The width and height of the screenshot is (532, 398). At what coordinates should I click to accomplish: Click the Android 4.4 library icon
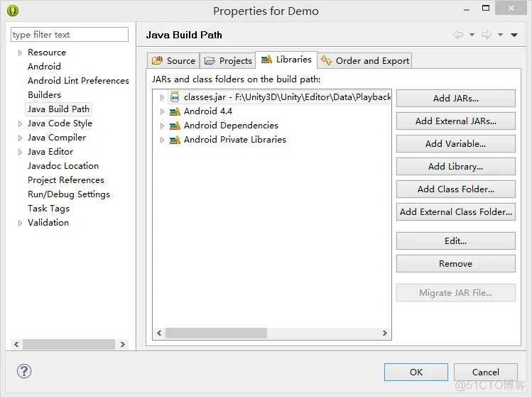175,111
